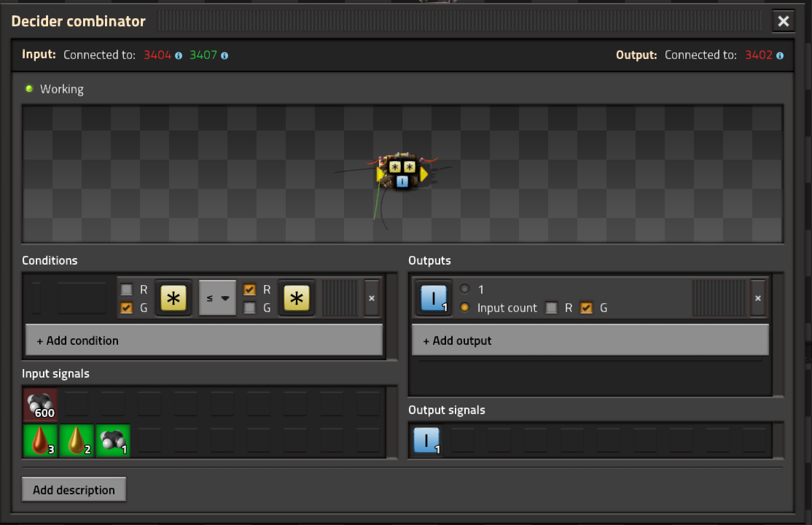Click the signal I in Output signals
The height and width of the screenshot is (525, 812).
click(x=426, y=441)
